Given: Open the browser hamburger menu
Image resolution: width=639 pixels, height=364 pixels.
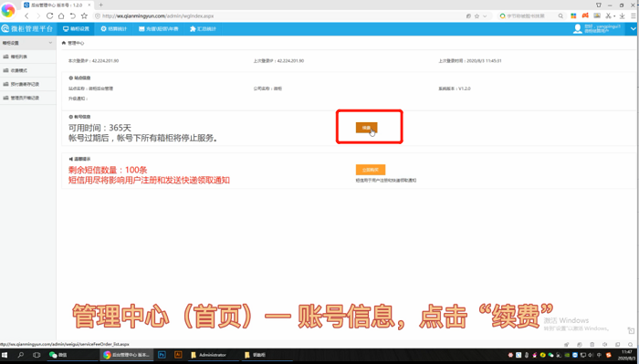Looking at the screenshot, I should [634, 16].
